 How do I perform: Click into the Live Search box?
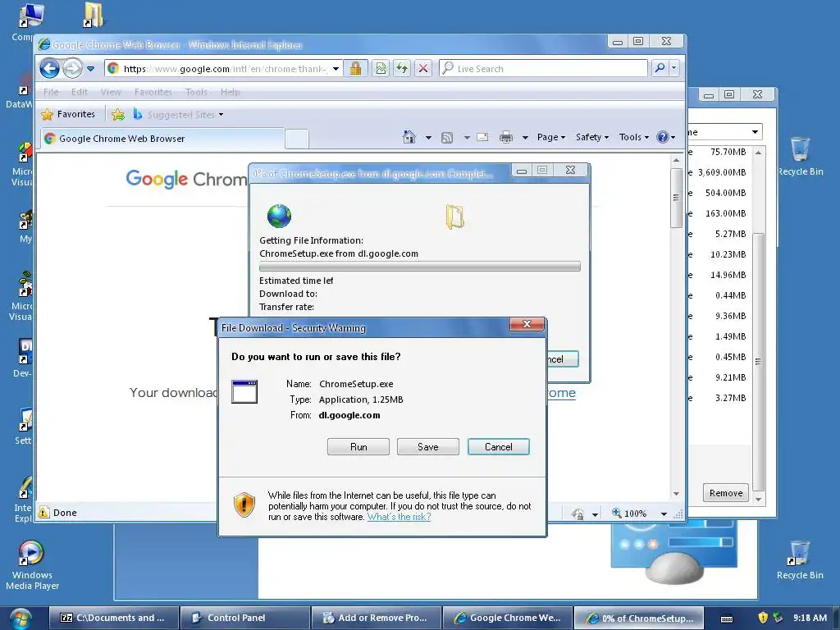tap(543, 69)
